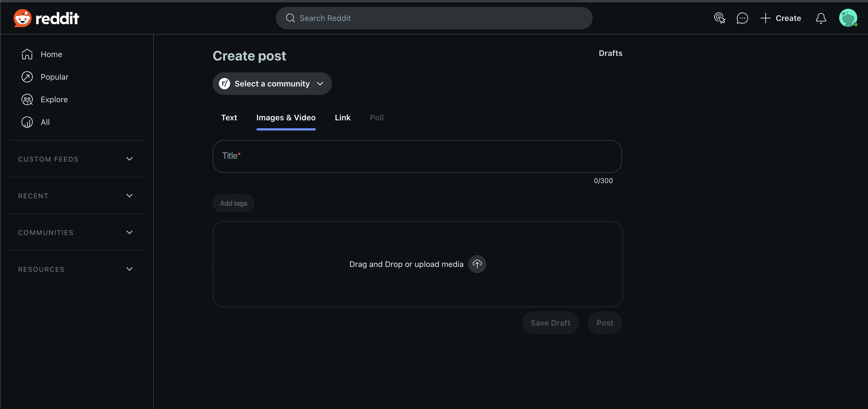The height and width of the screenshot is (409, 868).
Task: Collapse the Recent section
Action: [x=129, y=195]
